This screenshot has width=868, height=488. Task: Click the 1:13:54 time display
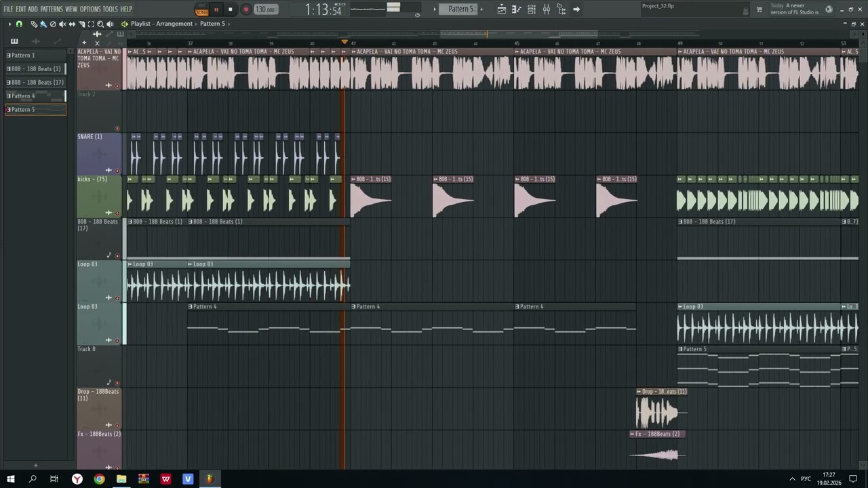pyautogui.click(x=323, y=9)
